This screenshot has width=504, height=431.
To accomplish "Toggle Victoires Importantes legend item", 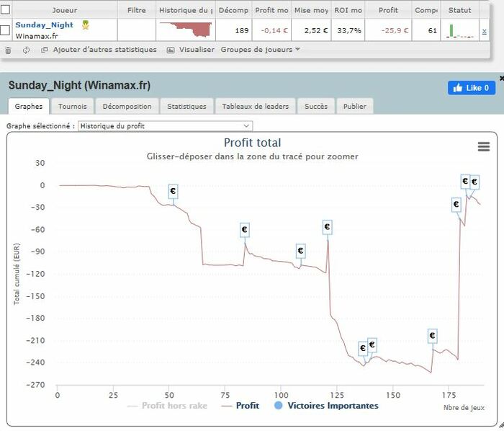I will point(326,406).
